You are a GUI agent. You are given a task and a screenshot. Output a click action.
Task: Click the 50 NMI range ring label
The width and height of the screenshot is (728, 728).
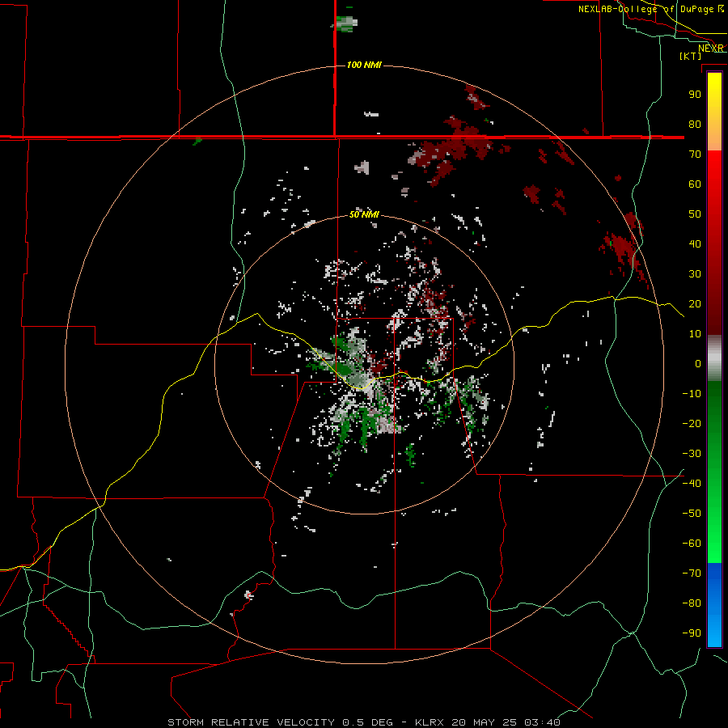click(x=364, y=214)
